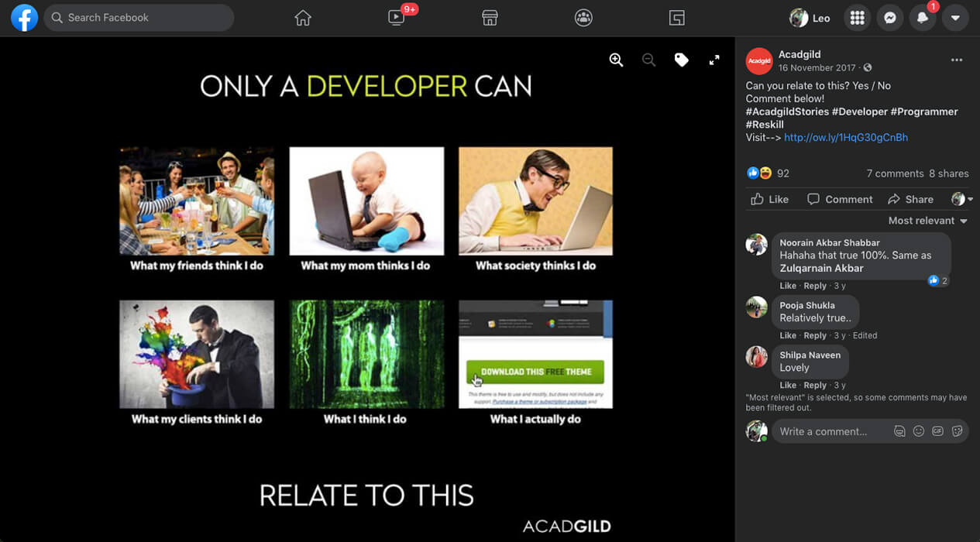Like Pooja Shukla's comment
Screen dimensions: 980x542
tap(788, 335)
